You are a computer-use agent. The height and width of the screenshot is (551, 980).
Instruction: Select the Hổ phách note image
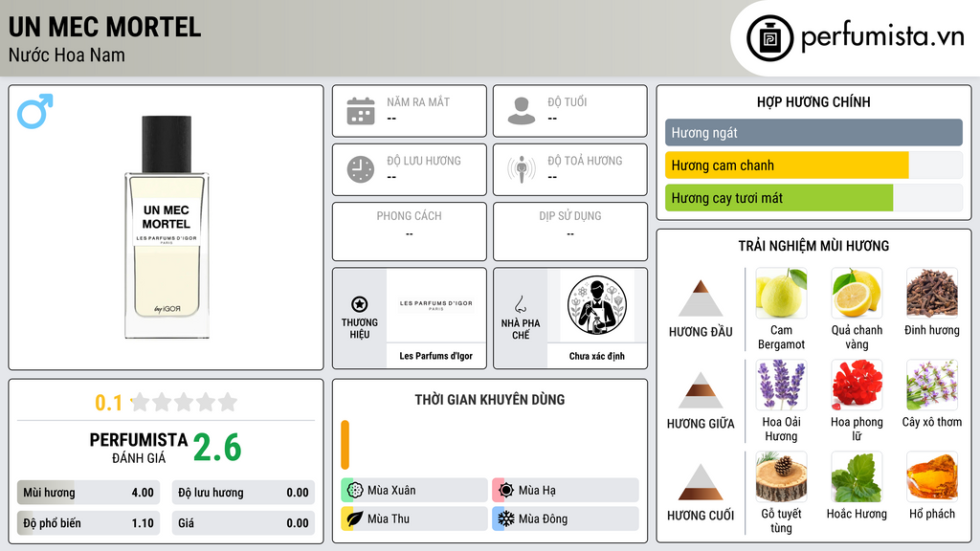pyautogui.click(x=932, y=476)
